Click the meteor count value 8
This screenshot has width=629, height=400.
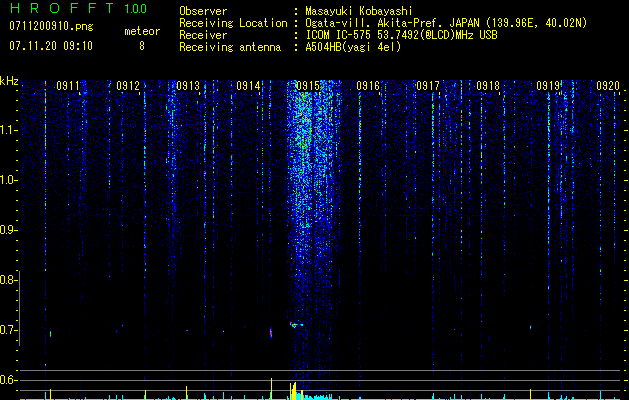click(x=142, y=46)
